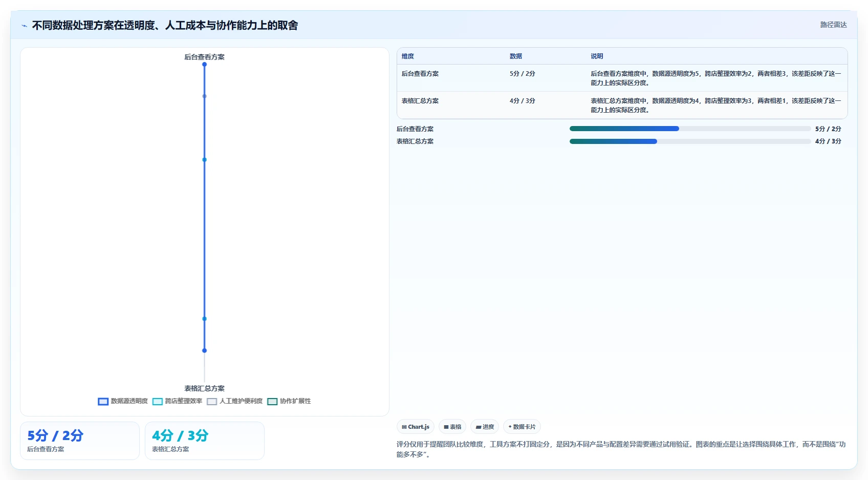Click the footnote paragraph starting with 评分仅用于

click(x=621, y=449)
